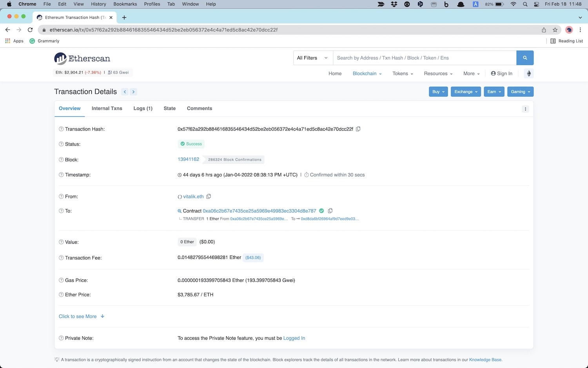This screenshot has width=588, height=368.
Task: Open the Reading List
Action: (566, 41)
